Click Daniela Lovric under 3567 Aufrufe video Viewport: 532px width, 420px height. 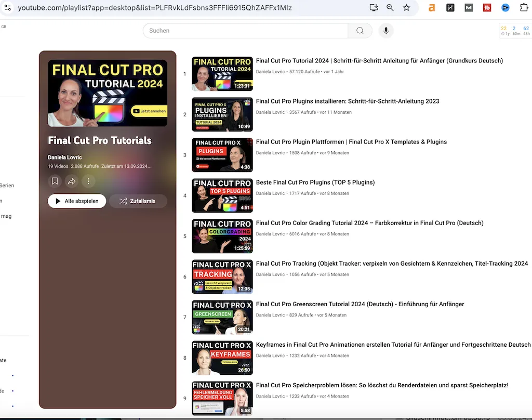(270, 112)
